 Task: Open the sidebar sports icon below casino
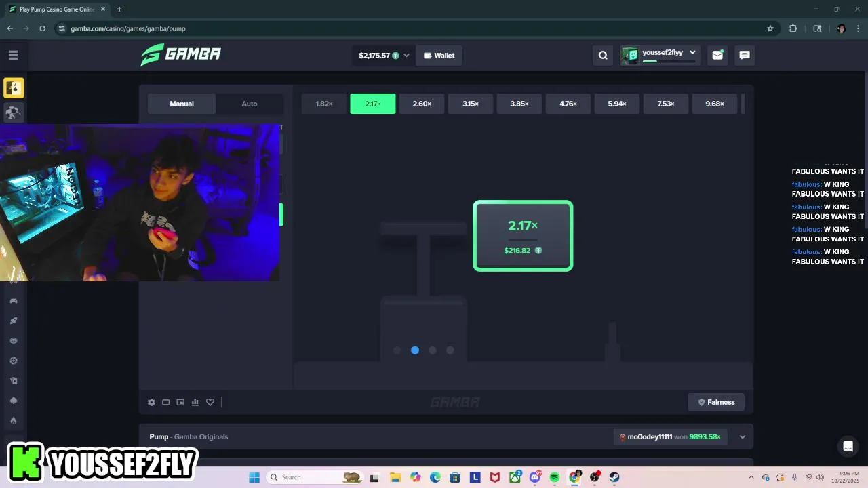point(14,113)
